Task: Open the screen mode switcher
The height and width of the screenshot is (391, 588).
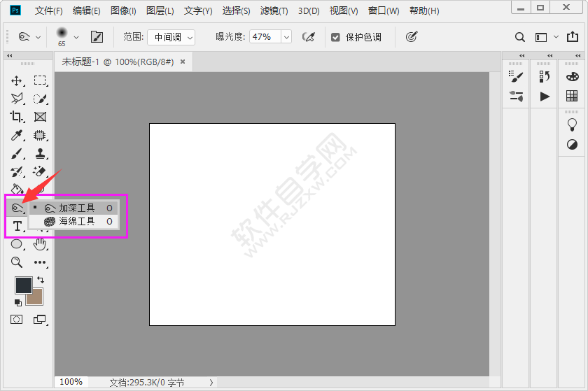Action: tap(40, 320)
